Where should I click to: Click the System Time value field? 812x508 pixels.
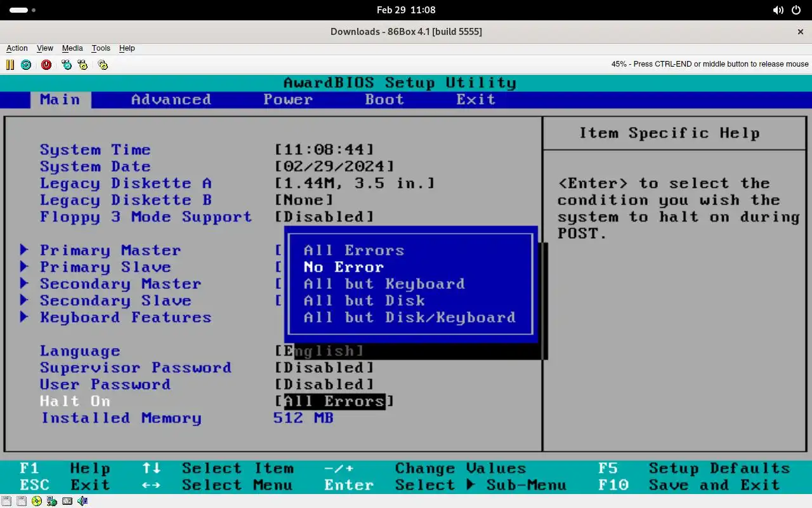(x=324, y=150)
